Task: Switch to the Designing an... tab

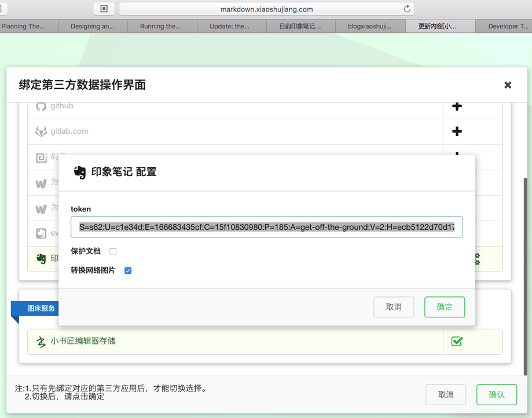Action: (93, 26)
